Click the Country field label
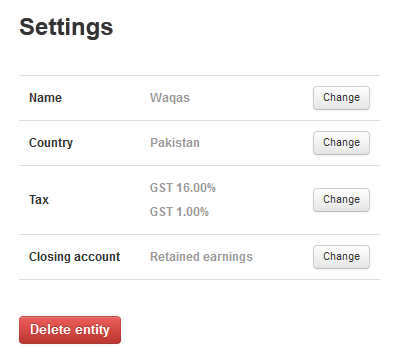 click(x=51, y=143)
